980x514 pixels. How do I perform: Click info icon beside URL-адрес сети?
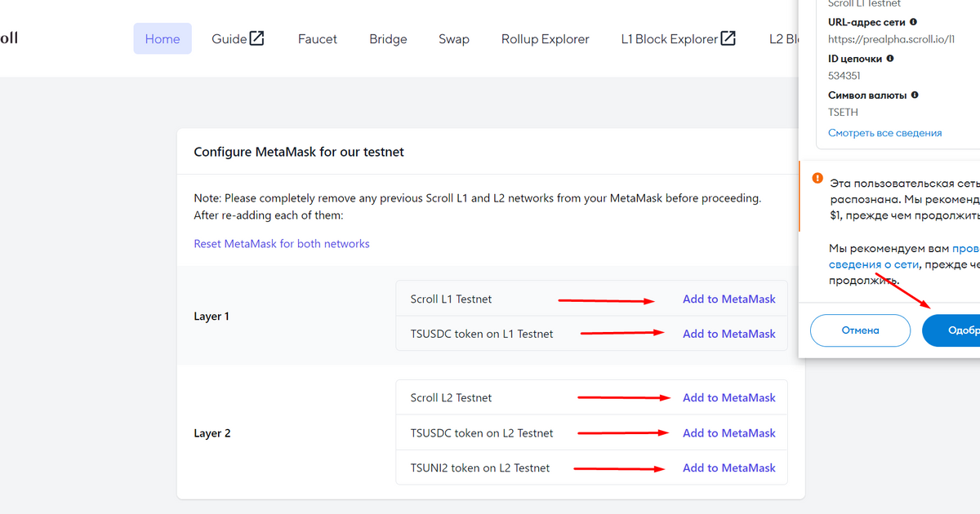[913, 22]
